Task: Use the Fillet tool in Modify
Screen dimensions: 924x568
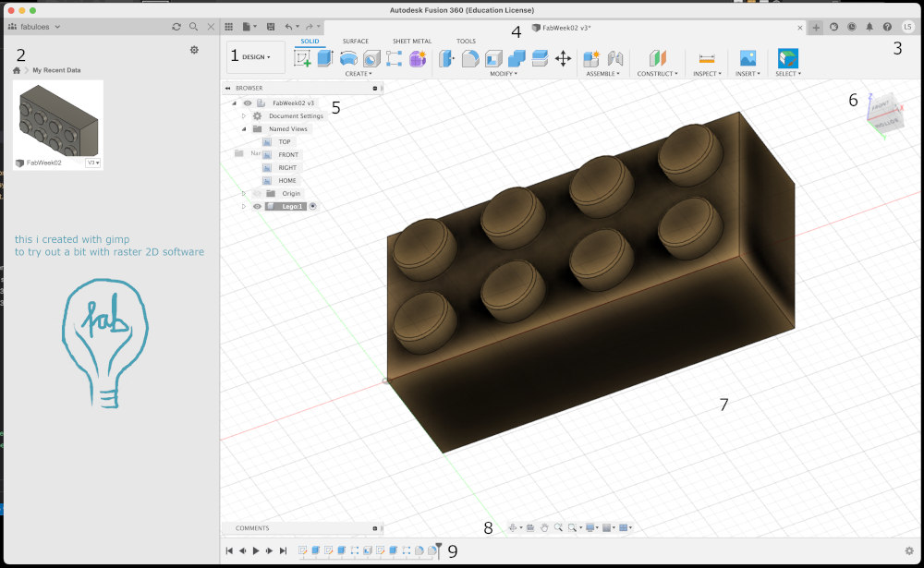Action: (470, 58)
